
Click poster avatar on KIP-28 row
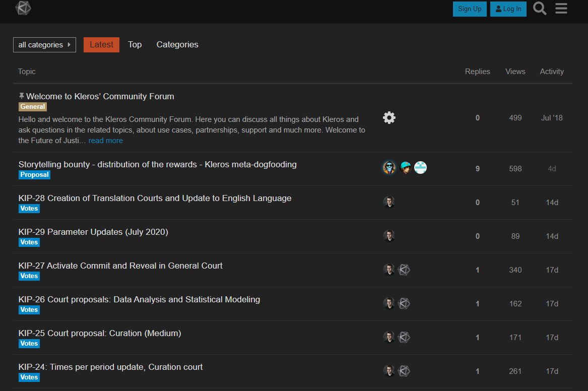[x=389, y=202]
